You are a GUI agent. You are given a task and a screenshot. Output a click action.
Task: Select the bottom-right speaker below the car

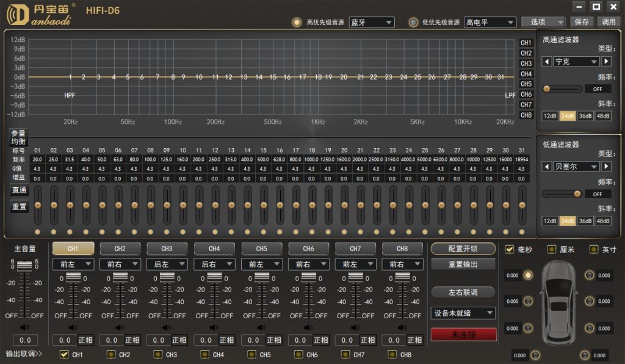[585, 355]
